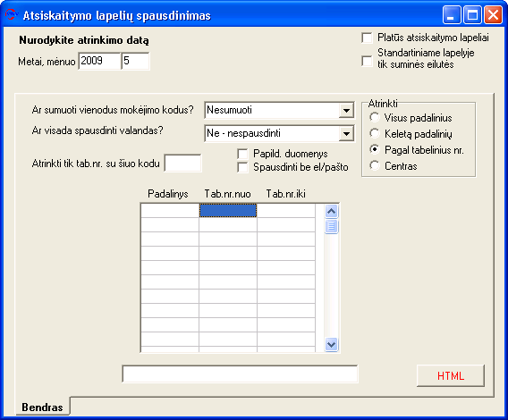Open the Nesumuoti dropdown list
This screenshot has height=420, width=508.
346,111
